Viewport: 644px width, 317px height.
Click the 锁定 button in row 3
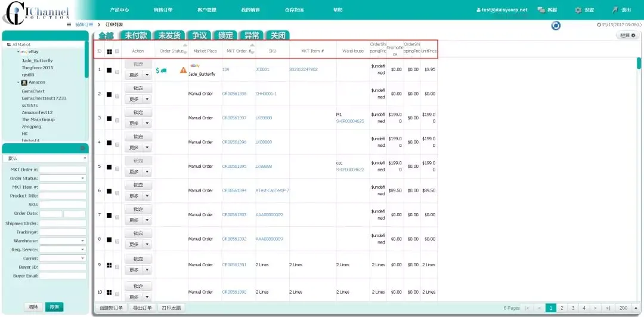click(138, 112)
